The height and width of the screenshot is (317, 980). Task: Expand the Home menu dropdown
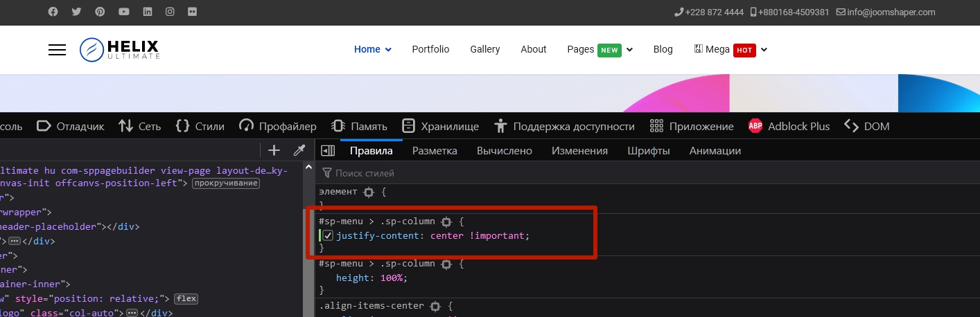[373, 49]
